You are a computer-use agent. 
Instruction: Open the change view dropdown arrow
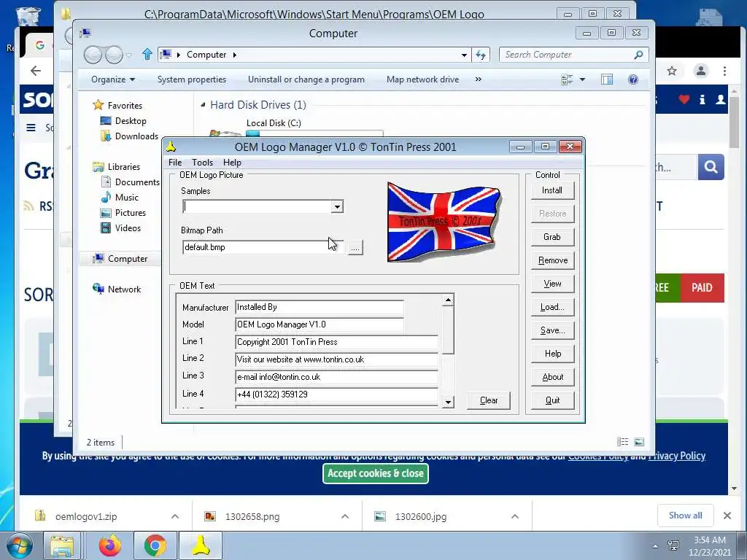pyautogui.click(x=582, y=79)
